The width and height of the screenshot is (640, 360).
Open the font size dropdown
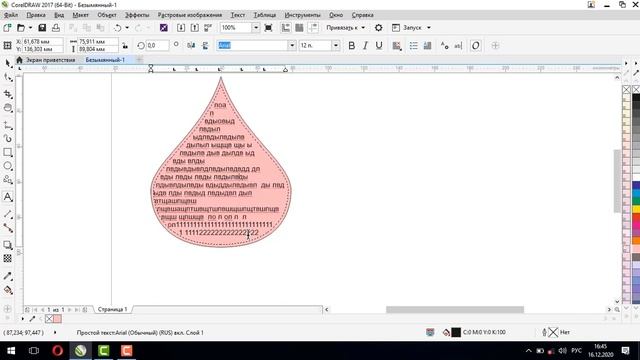coord(336,45)
